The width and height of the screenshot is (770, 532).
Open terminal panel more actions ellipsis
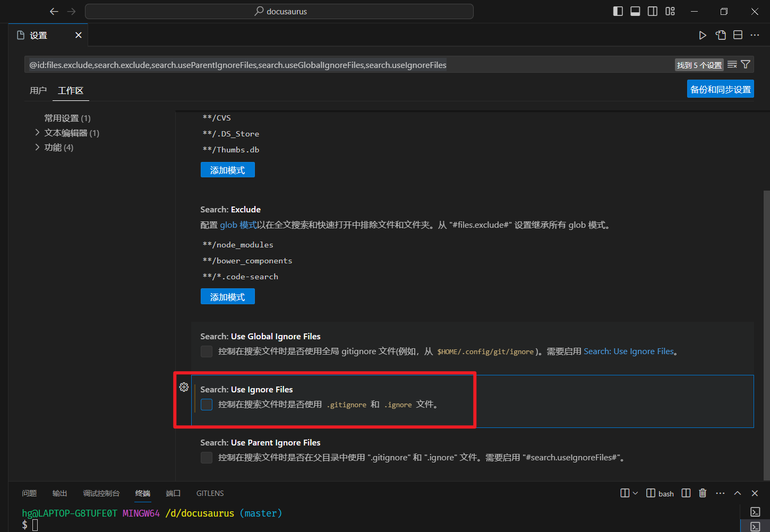(x=720, y=493)
